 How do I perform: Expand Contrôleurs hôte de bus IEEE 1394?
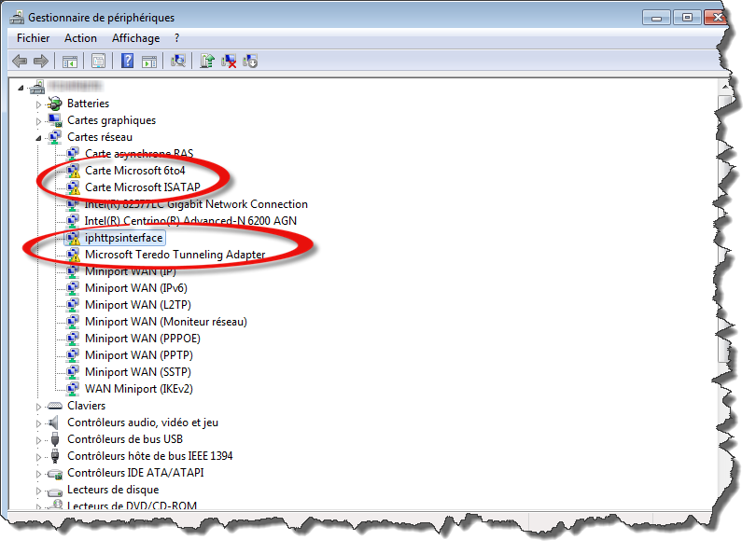point(38,457)
